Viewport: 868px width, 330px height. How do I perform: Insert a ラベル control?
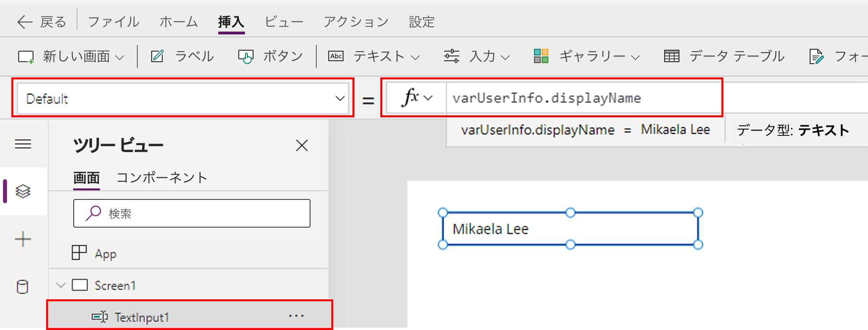(x=182, y=56)
